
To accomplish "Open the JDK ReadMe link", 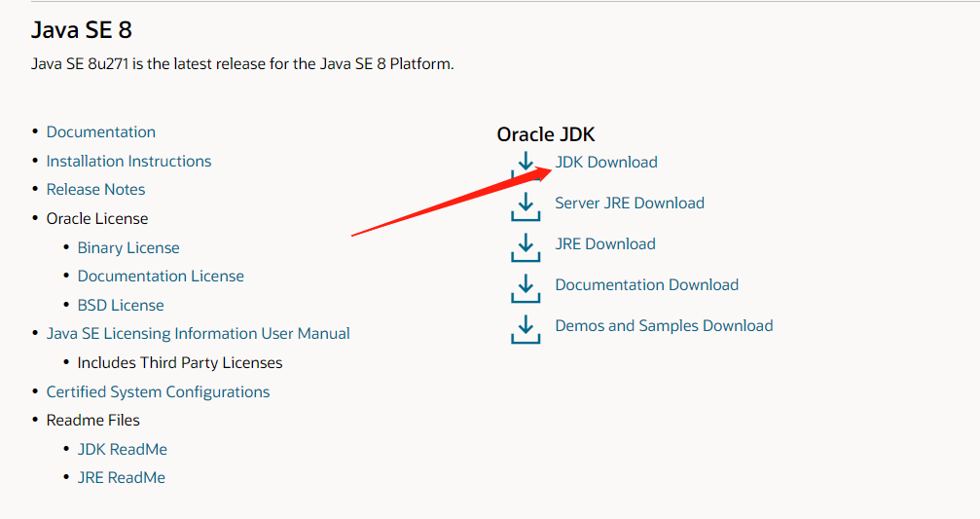I will click(x=123, y=449).
